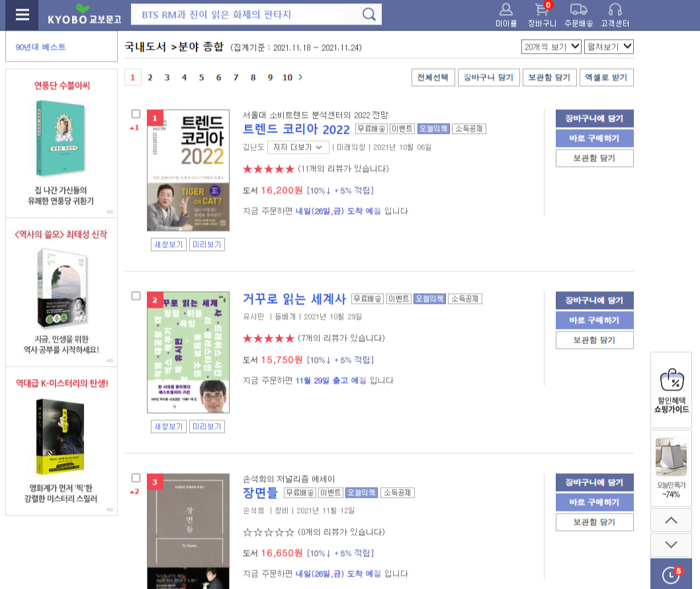The height and width of the screenshot is (589, 700).
Task: Open 주문배송 truck icon
Action: point(578,15)
